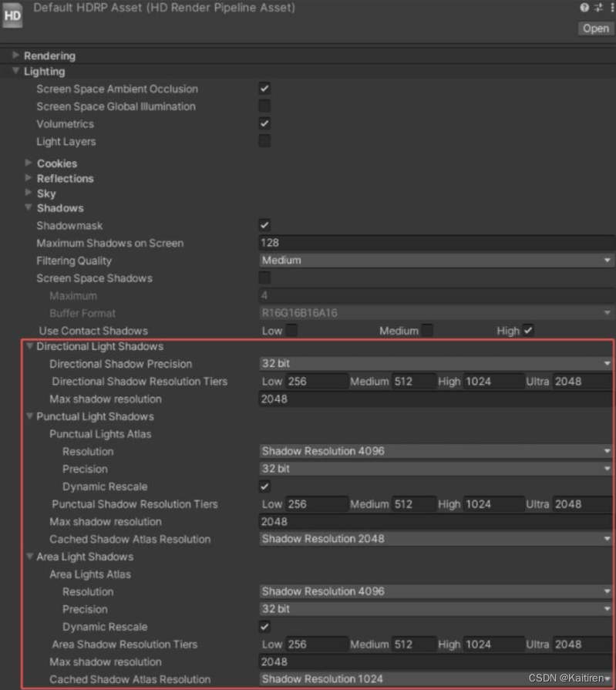Expand the Cookies foldout

click(x=29, y=163)
